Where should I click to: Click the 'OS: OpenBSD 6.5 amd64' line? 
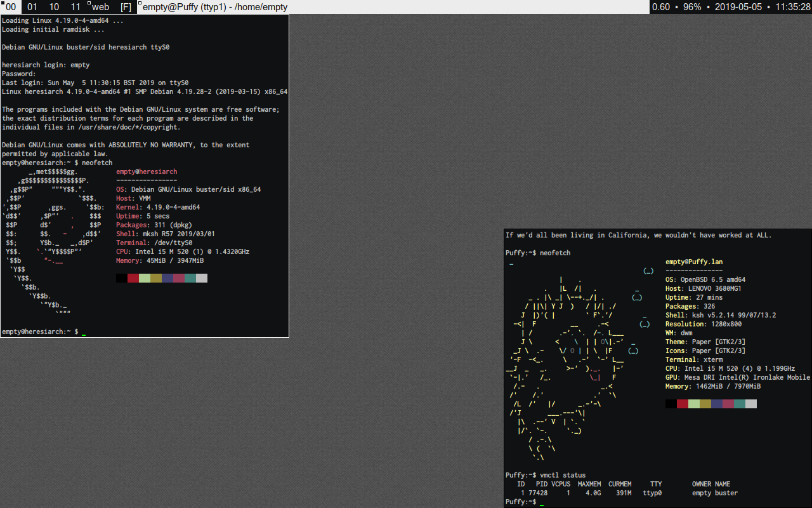tap(705, 279)
